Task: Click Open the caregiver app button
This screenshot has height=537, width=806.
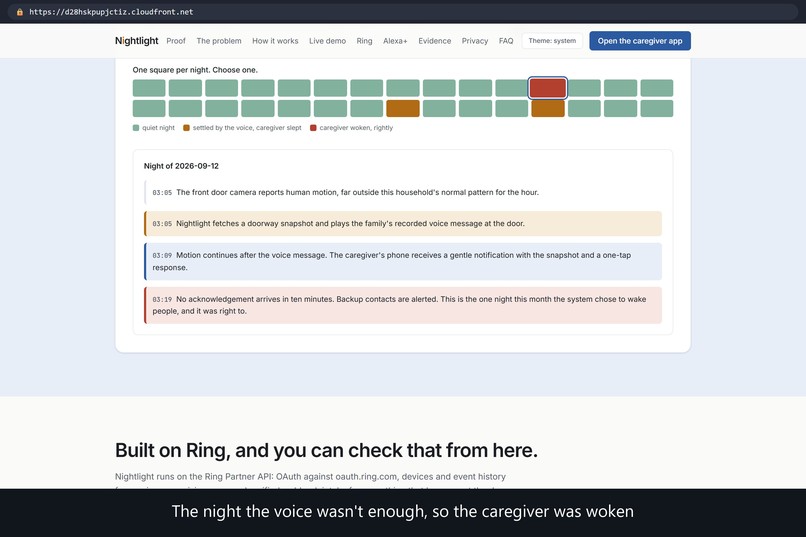Action: coord(639,41)
